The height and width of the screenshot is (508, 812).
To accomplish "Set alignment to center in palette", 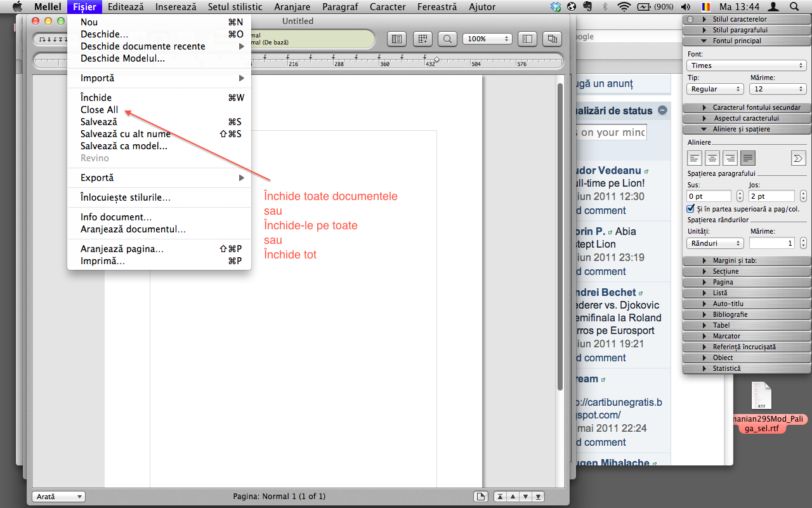I will [712, 158].
